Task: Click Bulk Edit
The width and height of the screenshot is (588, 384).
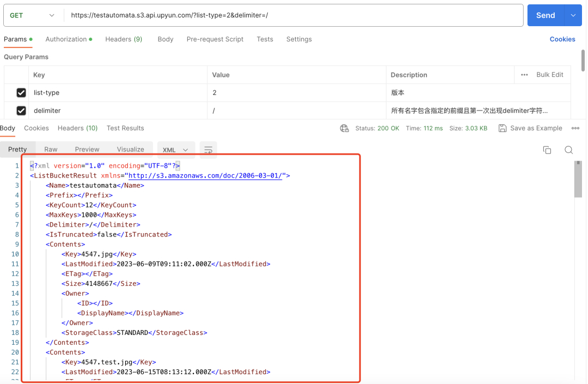Action: tap(550, 75)
